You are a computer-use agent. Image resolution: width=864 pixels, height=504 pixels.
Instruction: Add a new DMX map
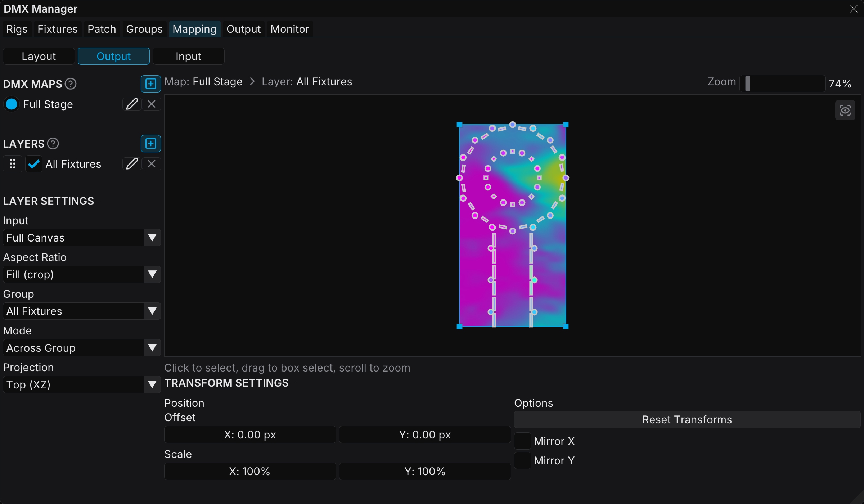click(150, 84)
